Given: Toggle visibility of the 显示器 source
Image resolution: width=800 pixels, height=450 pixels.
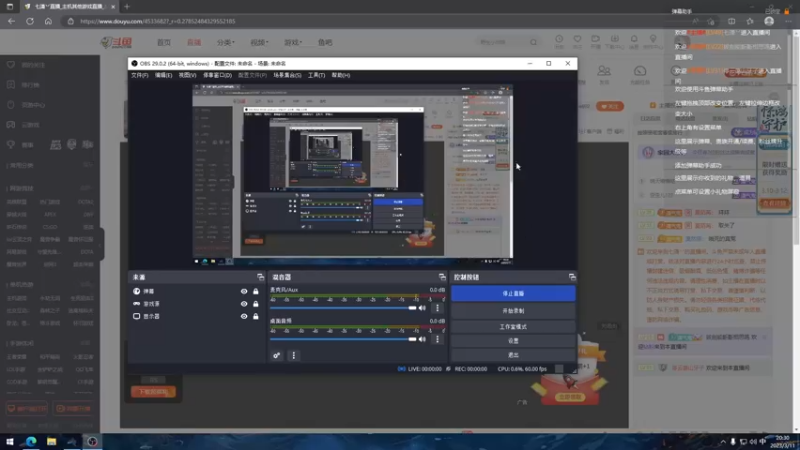Looking at the screenshot, I should pos(244,316).
